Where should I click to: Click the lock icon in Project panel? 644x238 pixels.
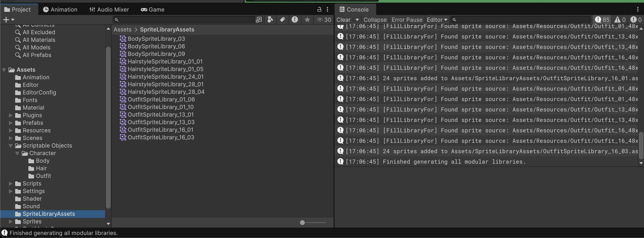319,9
